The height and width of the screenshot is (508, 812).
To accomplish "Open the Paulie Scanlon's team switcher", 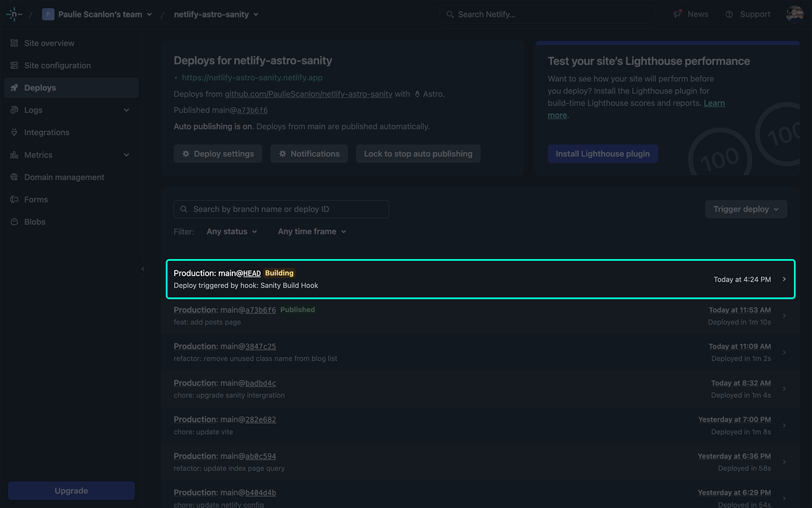I will pos(97,14).
